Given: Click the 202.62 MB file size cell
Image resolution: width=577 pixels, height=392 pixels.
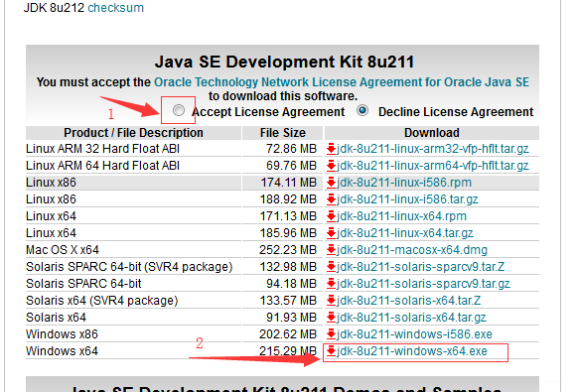Looking at the screenshot, I should (283, 334).
